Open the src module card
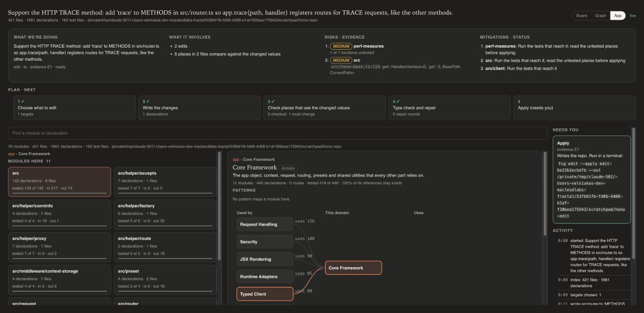Viewport: 644px width, 313px height. (x=60, y=182)
